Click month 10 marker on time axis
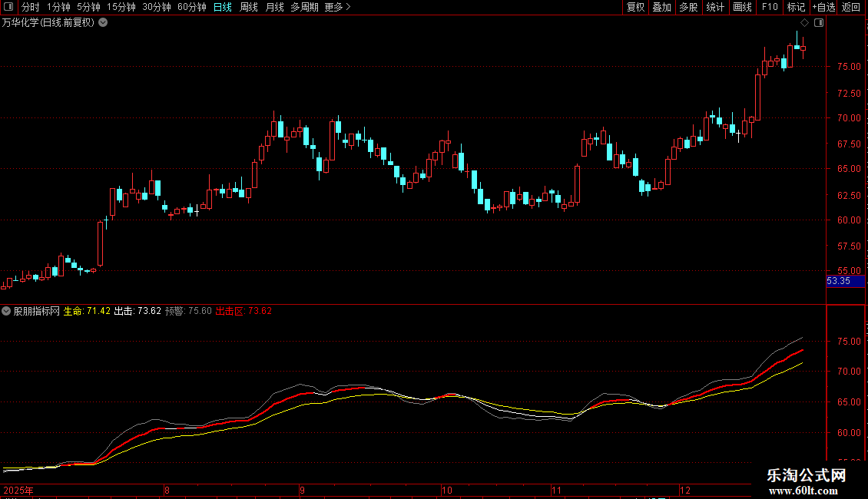Viewport: 868px width, 499px height. [x=447, y=490]
